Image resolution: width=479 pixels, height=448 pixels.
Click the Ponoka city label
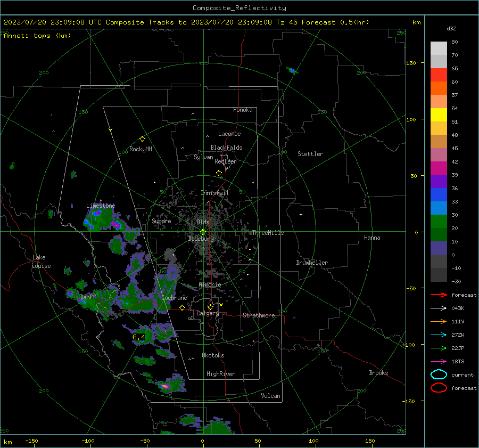tap(243, 110)
